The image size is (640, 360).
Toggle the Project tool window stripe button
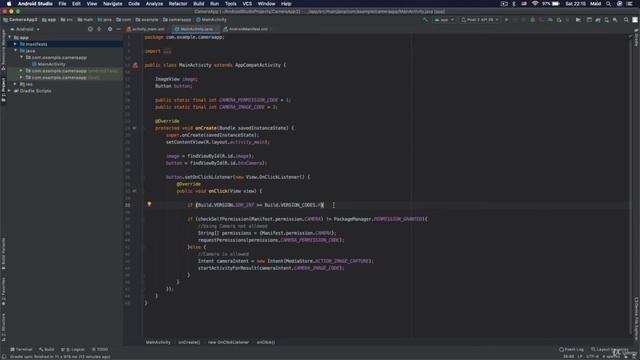pos(3,89)
